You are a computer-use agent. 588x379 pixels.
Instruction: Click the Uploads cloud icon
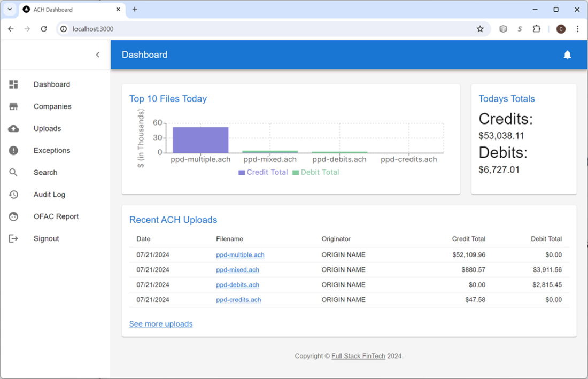tap(13, 128)
